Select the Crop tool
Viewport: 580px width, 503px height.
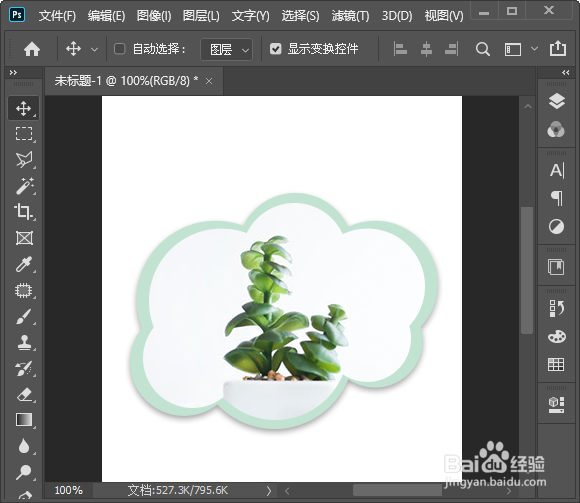(x=24, y=212)
